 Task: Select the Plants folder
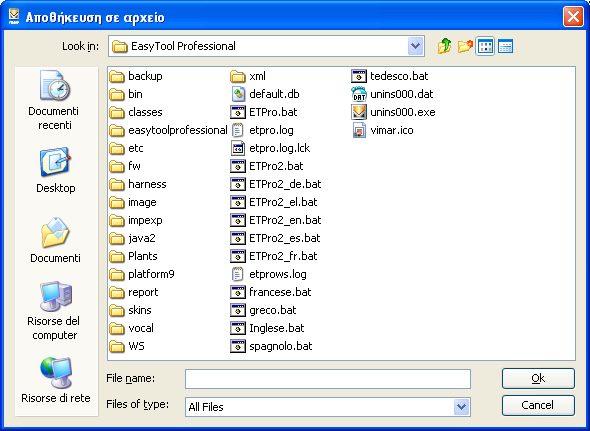point(134,256)
